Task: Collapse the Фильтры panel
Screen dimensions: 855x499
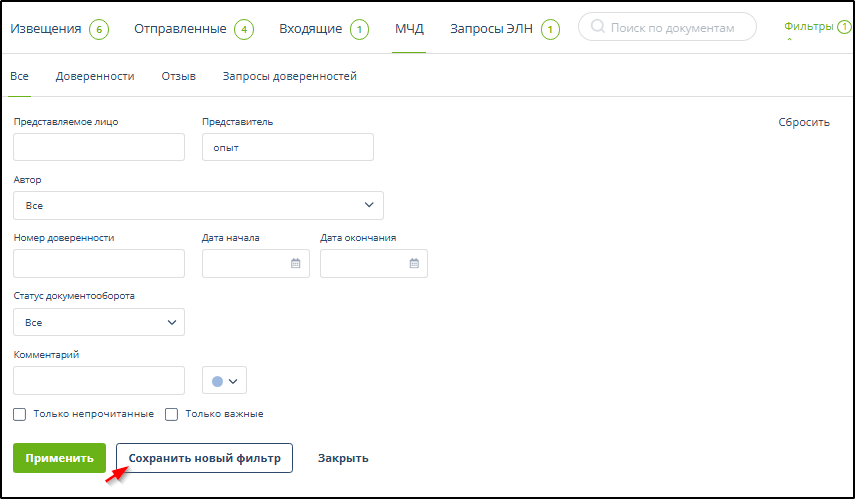Action: click(809, 28)
